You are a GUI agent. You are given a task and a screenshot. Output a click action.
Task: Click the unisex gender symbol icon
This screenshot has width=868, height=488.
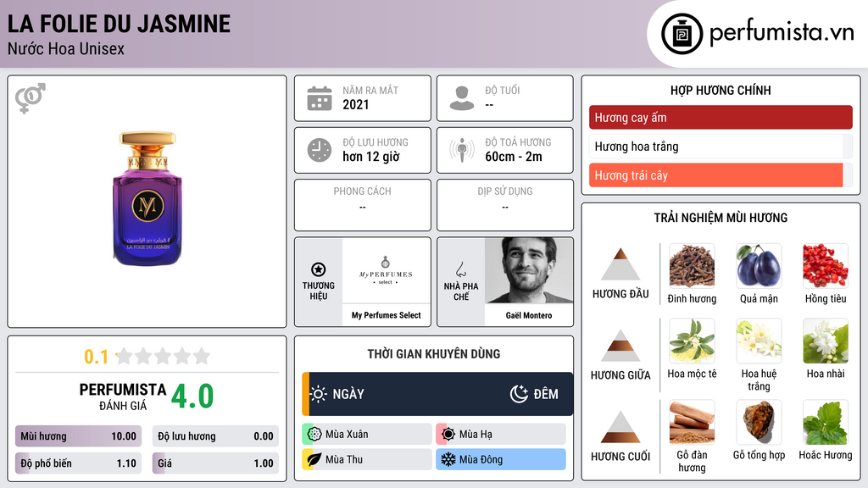pyautogui.click(x=31, y=98)
